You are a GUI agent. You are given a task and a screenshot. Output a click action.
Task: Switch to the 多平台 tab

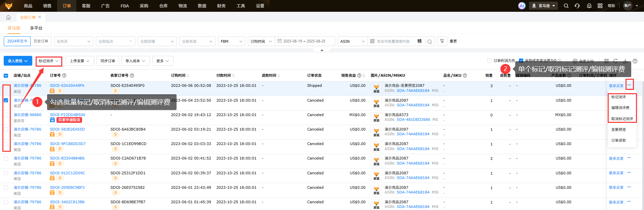click(x=36, y=28)
